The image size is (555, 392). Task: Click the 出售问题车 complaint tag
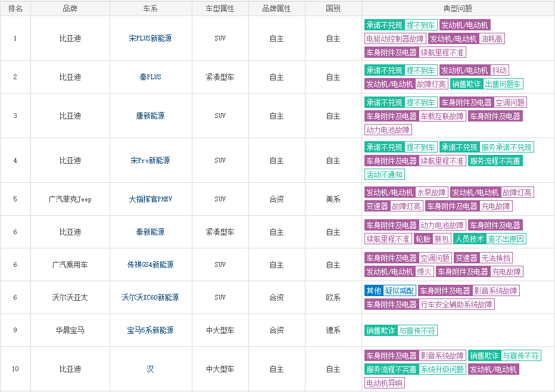pyautogui.click(x=503, y=85)
